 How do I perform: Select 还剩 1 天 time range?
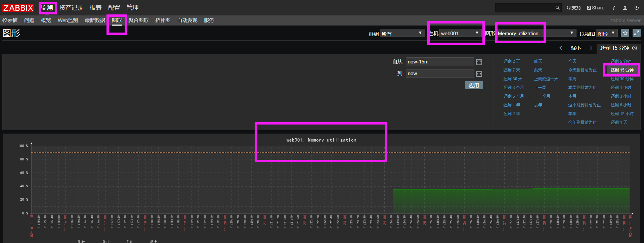coord(619,123)
